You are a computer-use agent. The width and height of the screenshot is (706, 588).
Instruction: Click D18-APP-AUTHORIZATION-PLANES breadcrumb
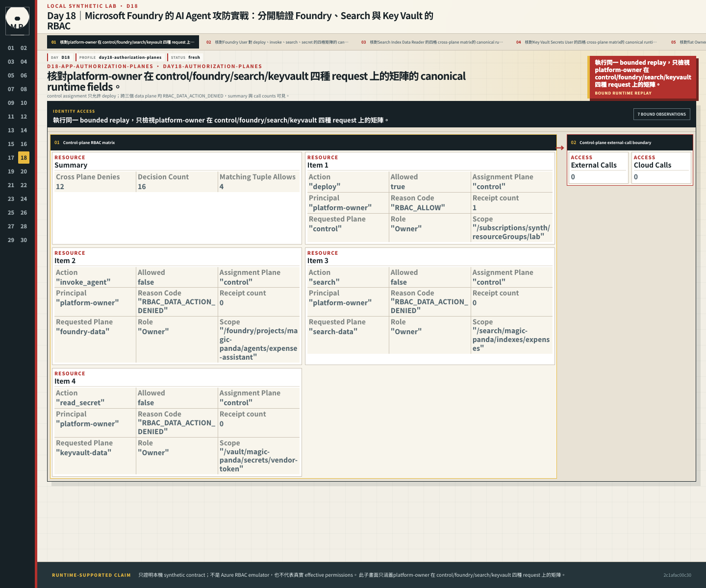pos(100,66)
